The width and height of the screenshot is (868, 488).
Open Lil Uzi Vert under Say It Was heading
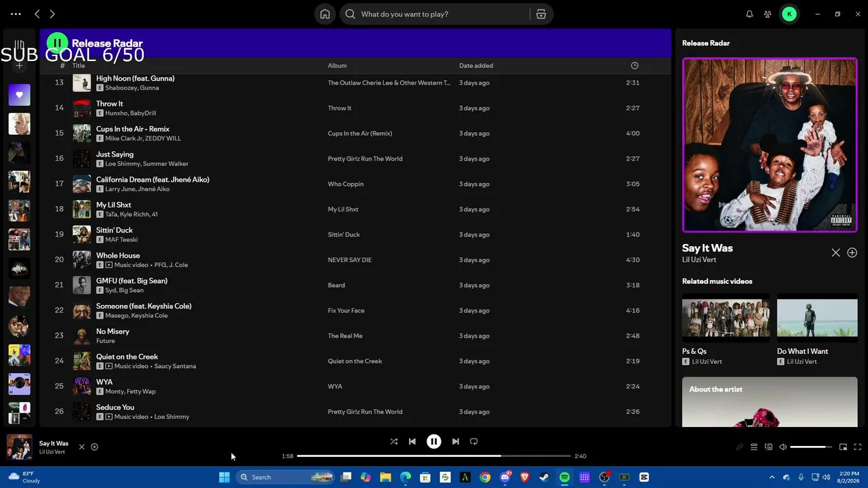pos(699,260)
